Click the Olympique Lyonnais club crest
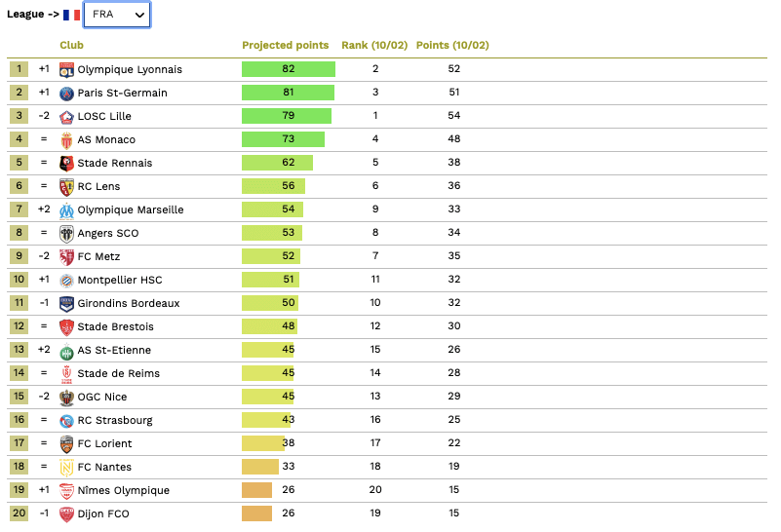 click(x=66, y=69)
